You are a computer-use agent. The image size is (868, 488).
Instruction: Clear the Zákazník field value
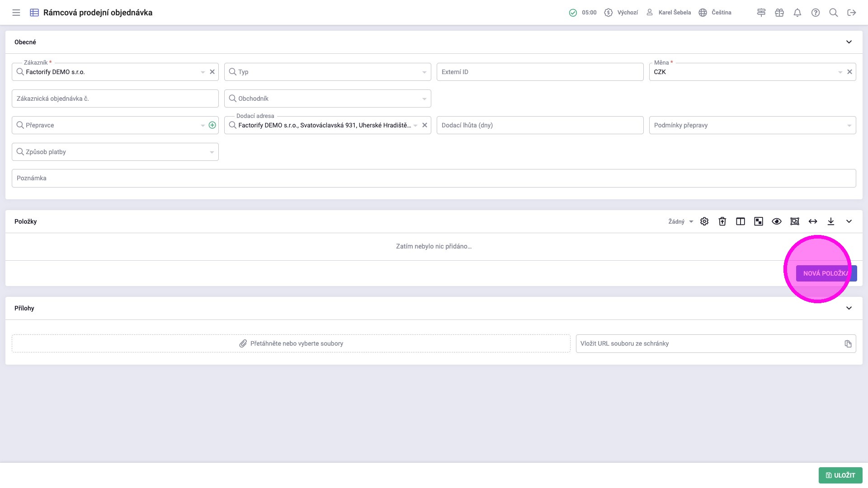[x=212, y=72]
